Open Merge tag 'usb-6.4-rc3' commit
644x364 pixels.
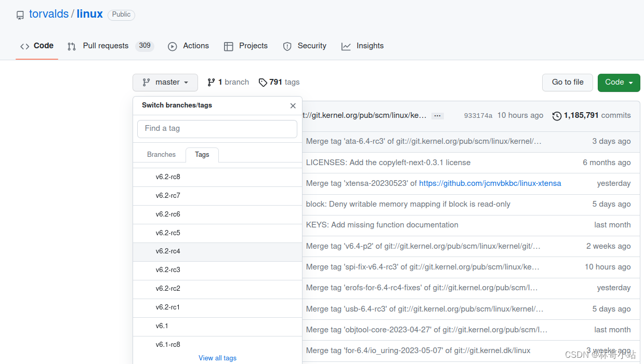coord(425,309)
